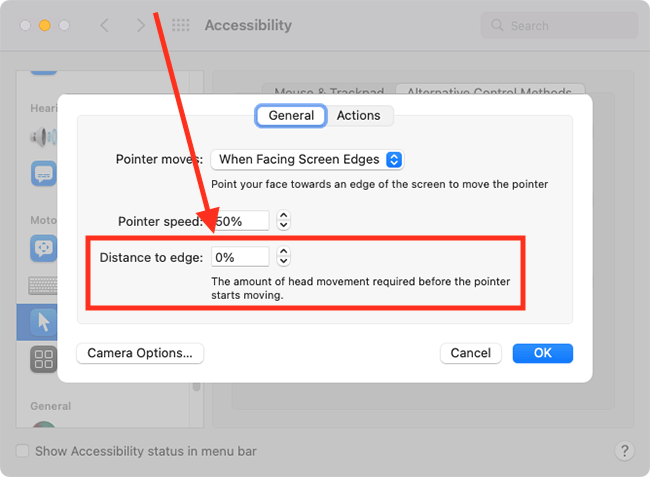Open the Pointer moves dropdown menu
The width and height of the screenshot is (650, 477).
coord(307,160)
